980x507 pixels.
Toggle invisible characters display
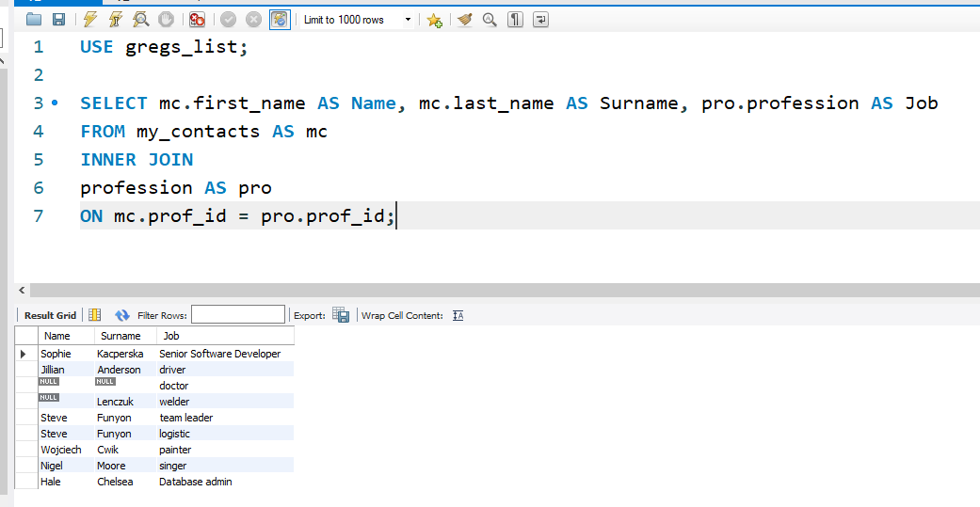click(x=515, y=20)
